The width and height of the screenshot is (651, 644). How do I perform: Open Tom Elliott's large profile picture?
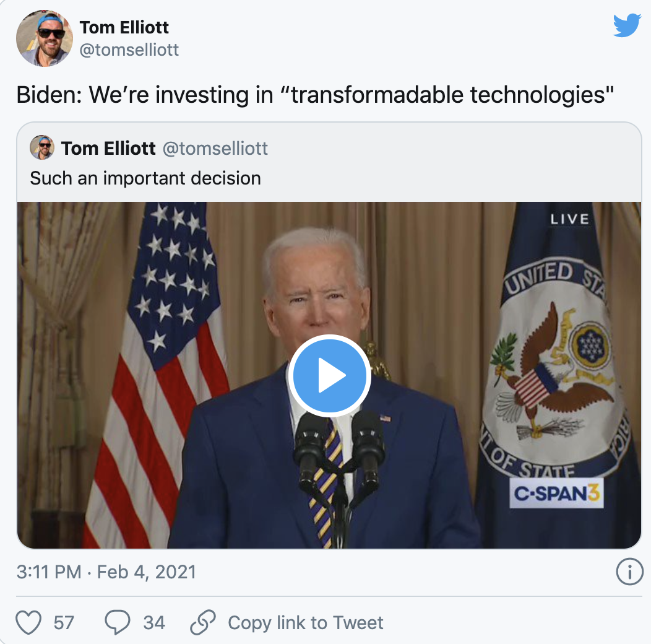click(x=45, y=38)
